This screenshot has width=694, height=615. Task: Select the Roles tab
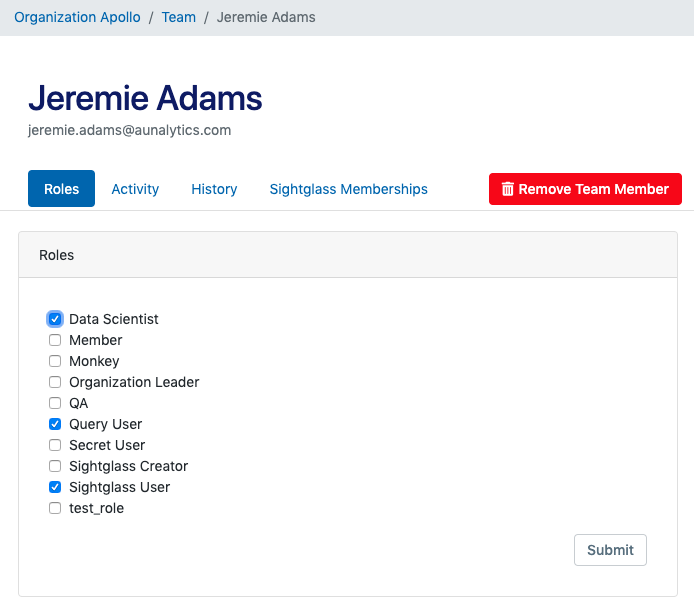[x=61, y=189]
